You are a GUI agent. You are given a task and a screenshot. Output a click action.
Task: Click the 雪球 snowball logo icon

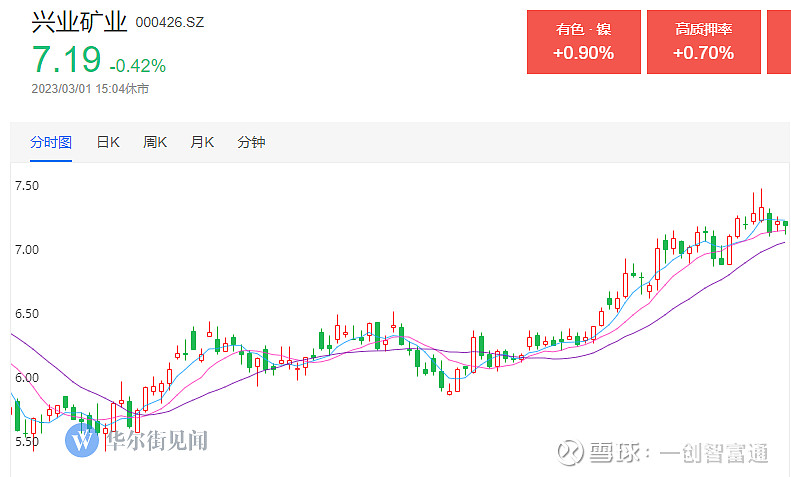coord(570,452)
